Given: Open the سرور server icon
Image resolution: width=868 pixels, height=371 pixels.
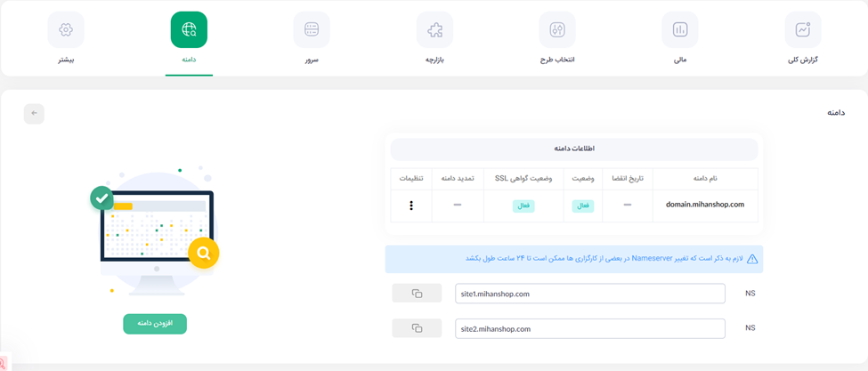Looking at the screenshot, I should [312, 30].
